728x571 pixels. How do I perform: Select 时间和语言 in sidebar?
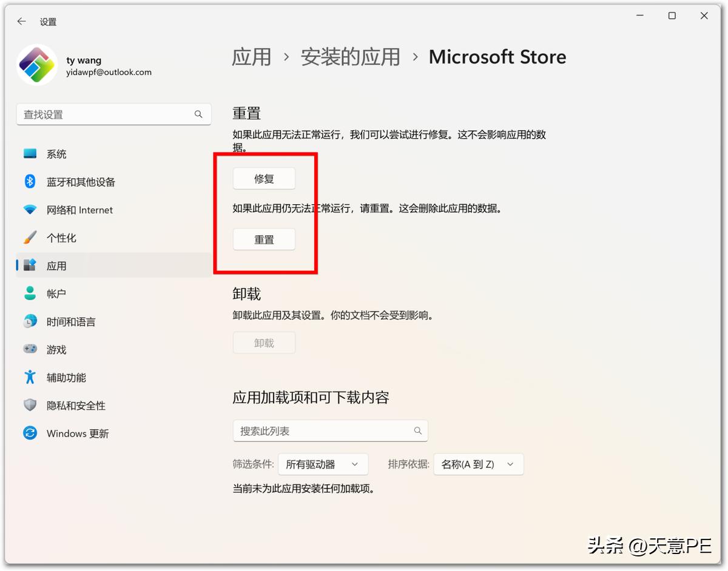72,321
